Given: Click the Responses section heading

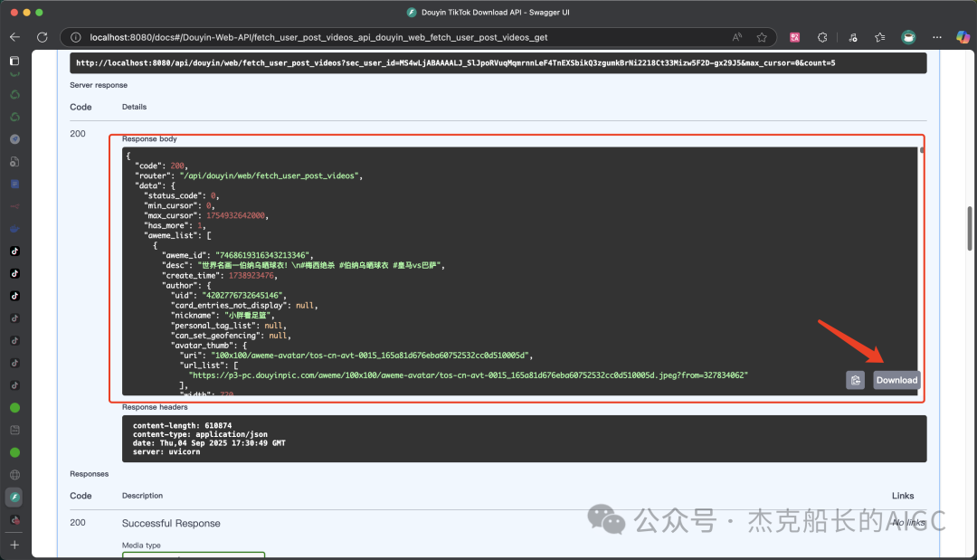Looking at the screenshot, I should click(89, 473).
